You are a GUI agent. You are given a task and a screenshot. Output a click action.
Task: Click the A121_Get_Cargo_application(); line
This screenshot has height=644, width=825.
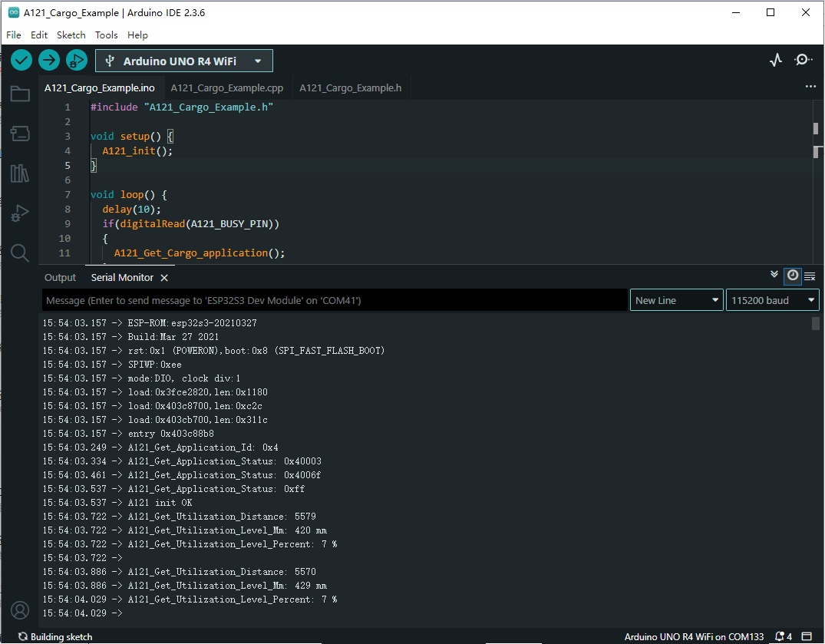(x=200, y=253)
